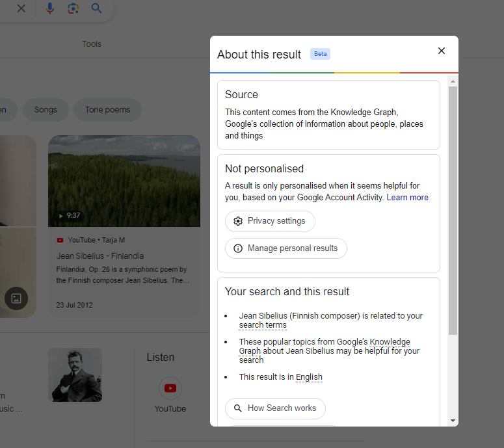504x448 pixels.
Task: Click the panel scrollbar up arrow
Action: click(x=453, y=81)
